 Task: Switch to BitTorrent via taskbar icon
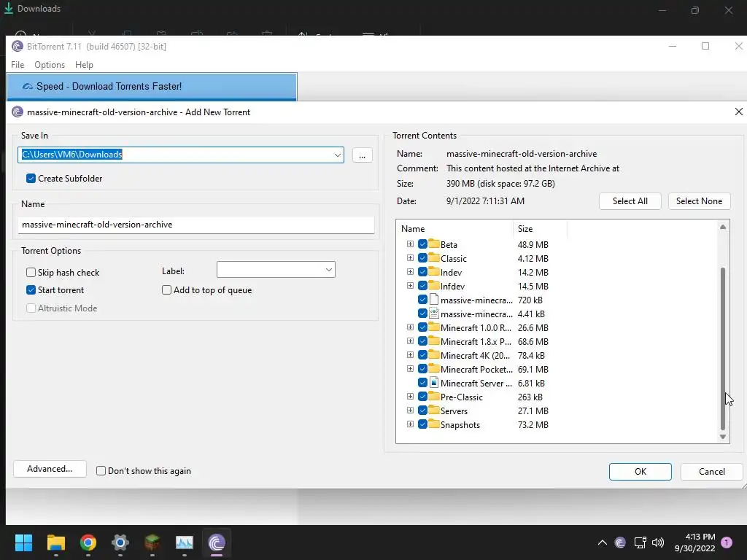coord(216,542)
